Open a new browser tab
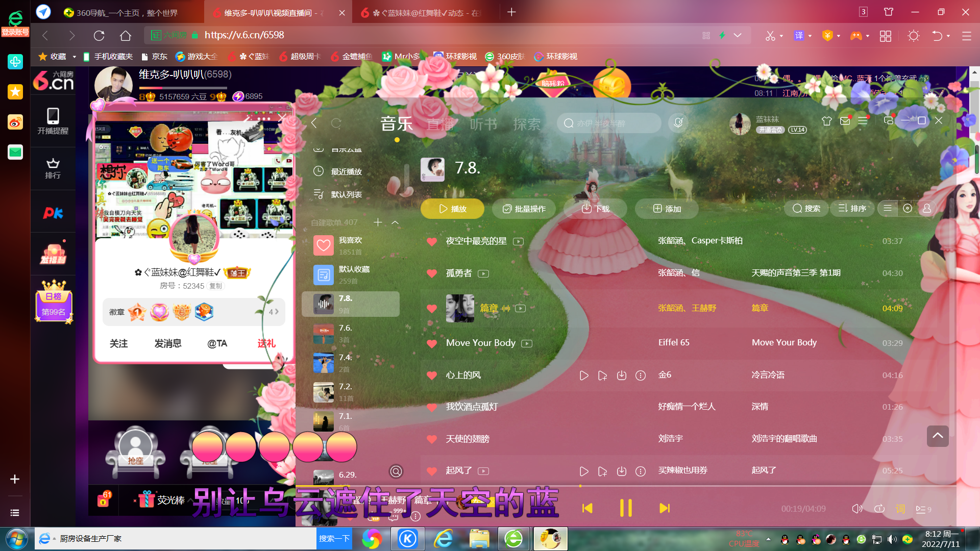This screenshot has width=980, height=551. coord(511,12)
